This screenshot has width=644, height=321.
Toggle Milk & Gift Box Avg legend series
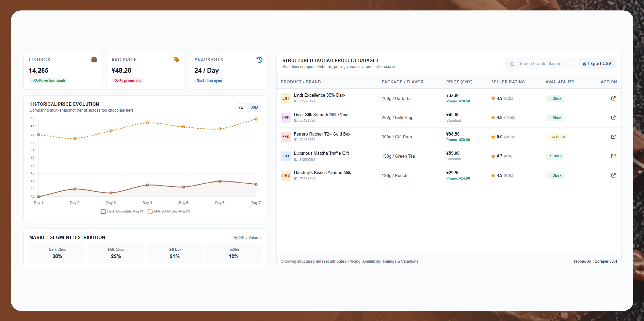(169, 211)
